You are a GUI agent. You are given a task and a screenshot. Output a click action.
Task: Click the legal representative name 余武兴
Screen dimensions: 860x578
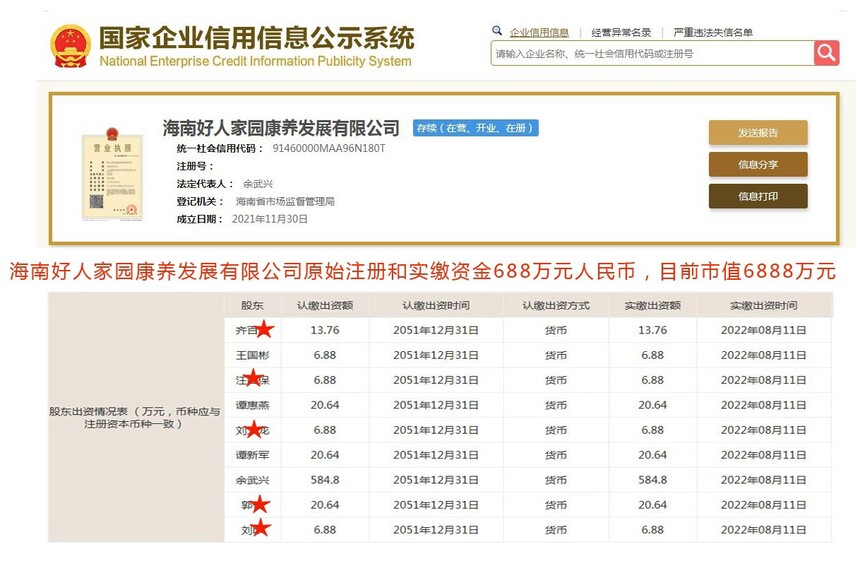258,184
